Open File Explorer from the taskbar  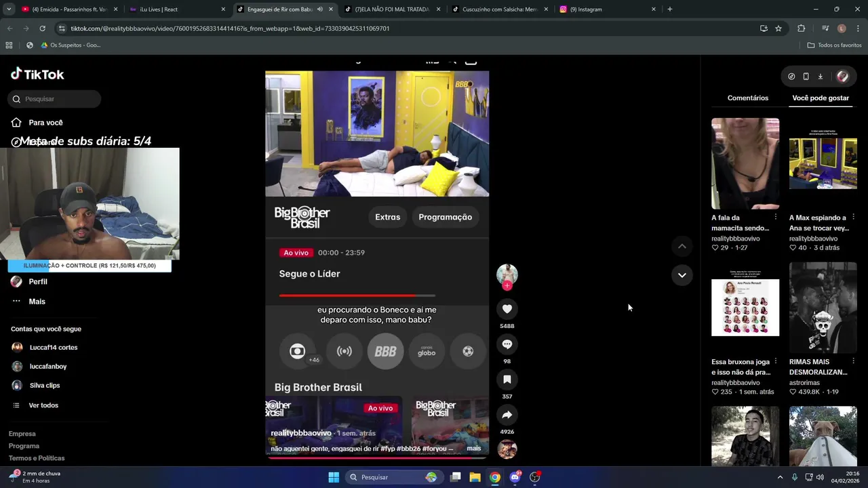pos(475,477)
